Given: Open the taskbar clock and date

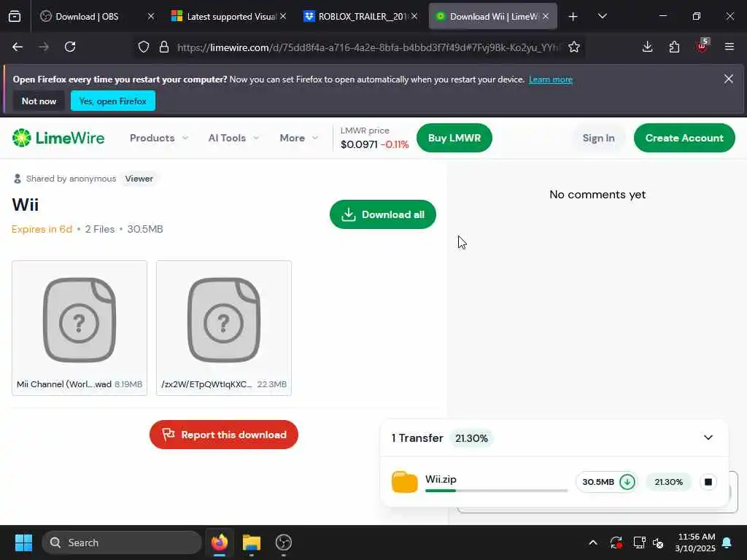Looking at the screenshot, I should pos(695,542).
